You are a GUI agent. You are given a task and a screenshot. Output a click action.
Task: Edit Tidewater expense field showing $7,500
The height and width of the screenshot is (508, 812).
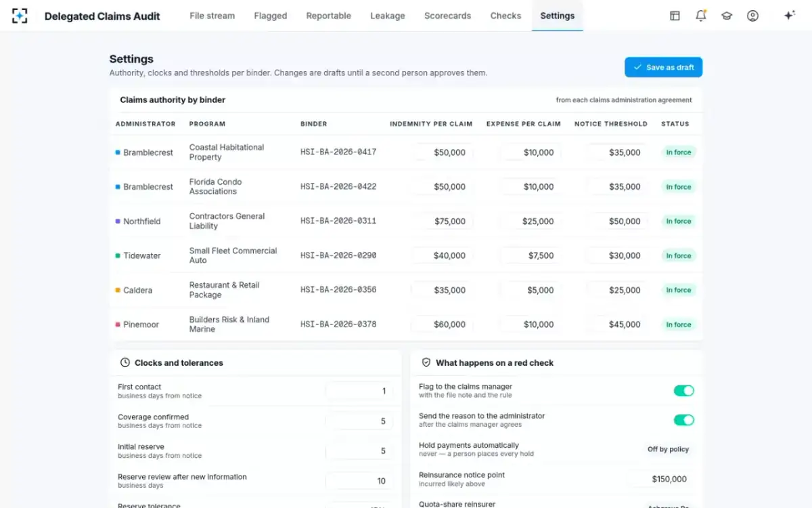(531, 256)
